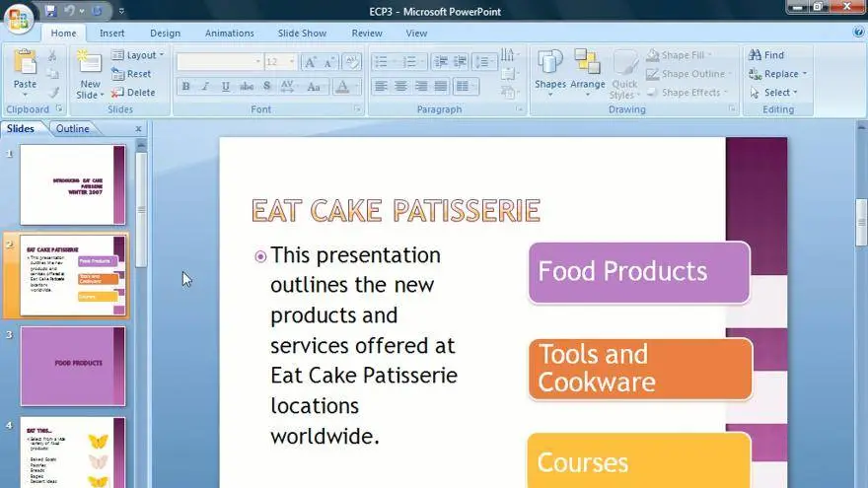The width and height of the screenshot is (868, 488).
Task: Toggle italic formatting
Action: click(x=205, y=87)
